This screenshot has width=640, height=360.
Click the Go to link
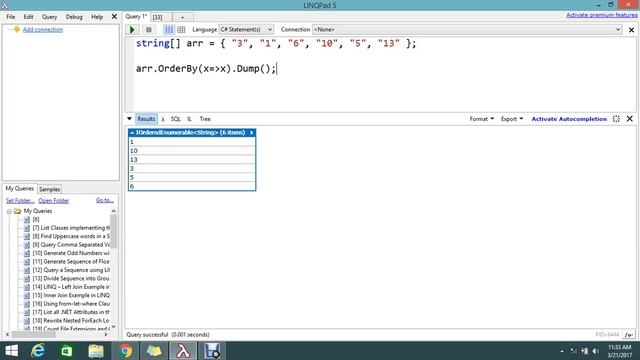point(105,200)
